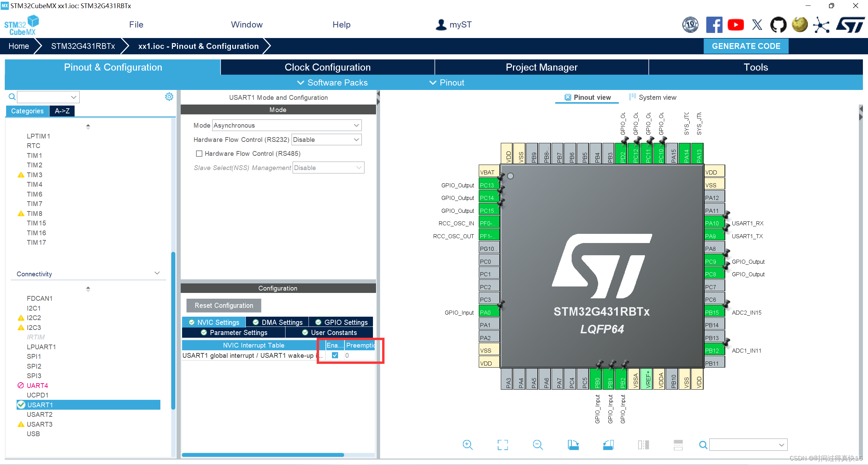The width and height of the screenshot is (868, 465).
Task: Rotate the chip view clockwise
Action: tap(573, 445)
